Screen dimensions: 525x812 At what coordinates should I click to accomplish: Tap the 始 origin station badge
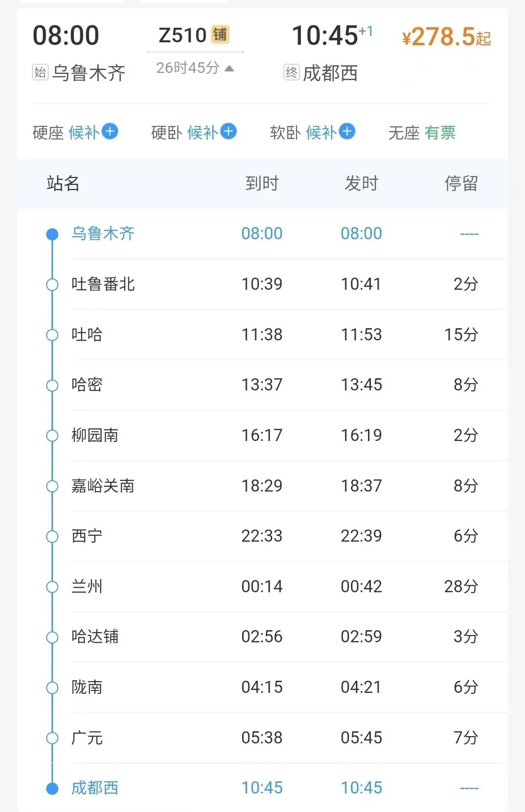(40, 72)
